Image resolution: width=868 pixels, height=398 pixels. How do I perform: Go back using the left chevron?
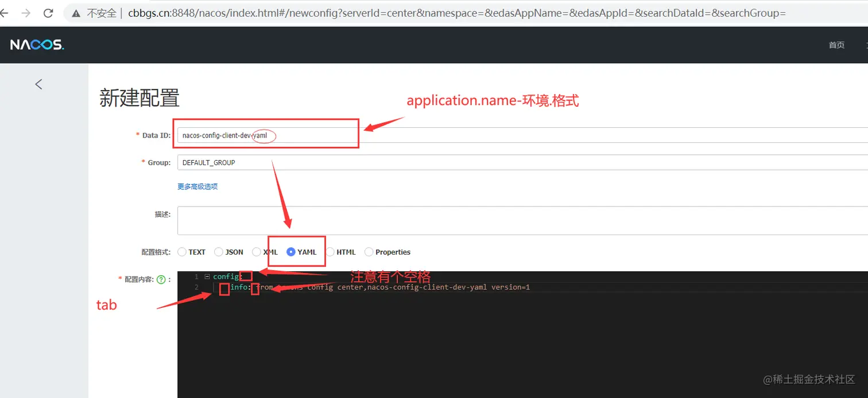38,84
